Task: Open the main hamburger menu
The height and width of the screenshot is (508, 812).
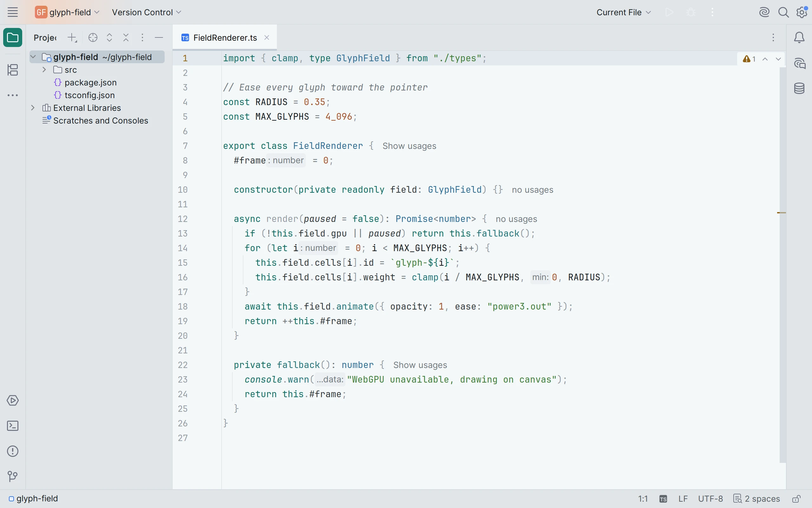Action: click(x=13, y=12)
